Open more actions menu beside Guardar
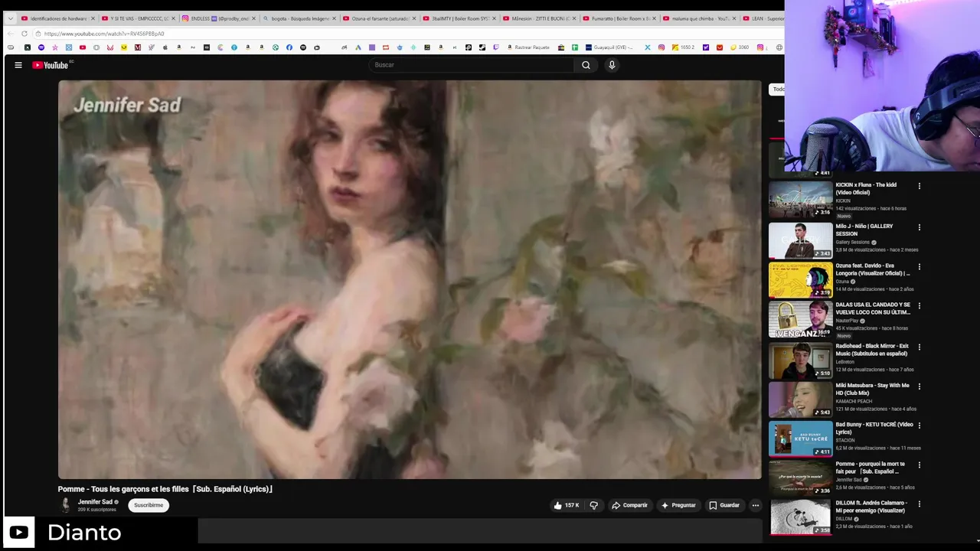The width and height of the screenshot is (980, 551). [x=755, y=505]
